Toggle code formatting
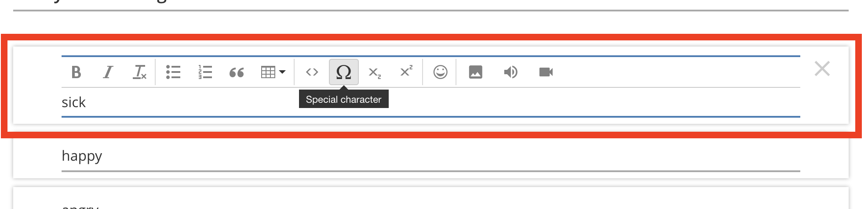Screen dimensions: 868x209 [x=312, y=72]
